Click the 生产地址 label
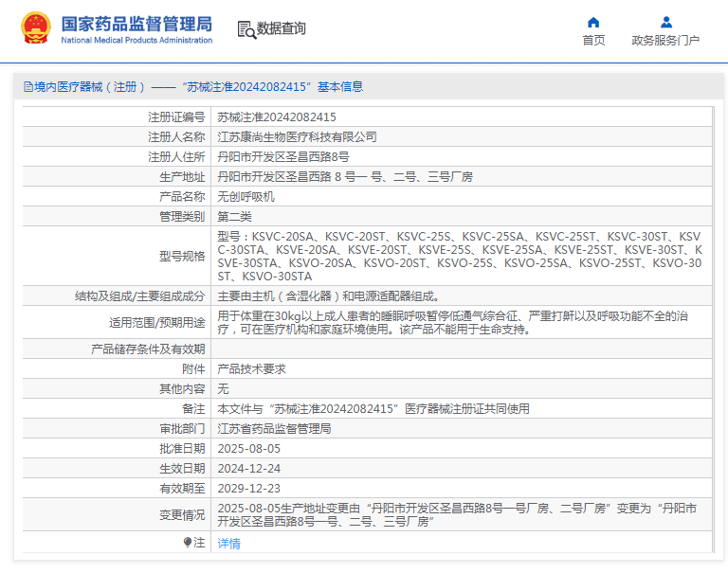The height and width of the screenshot is (573, 728). (x=182, y=177)
